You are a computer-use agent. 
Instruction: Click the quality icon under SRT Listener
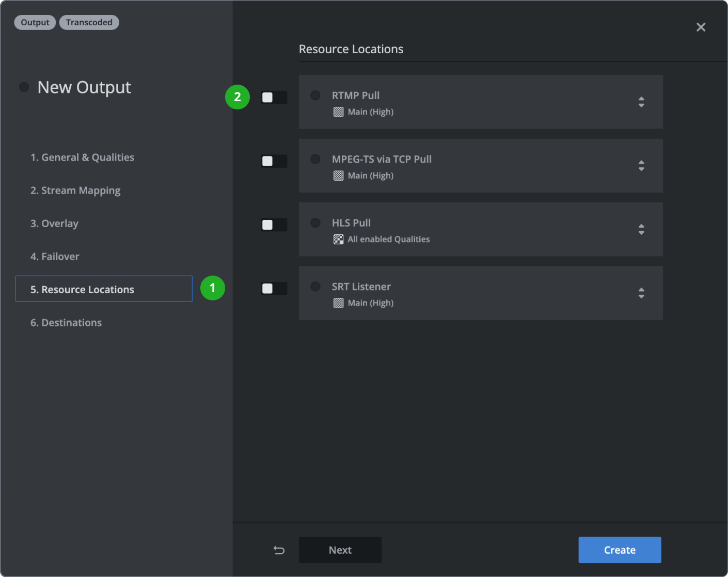coord(338,303)
